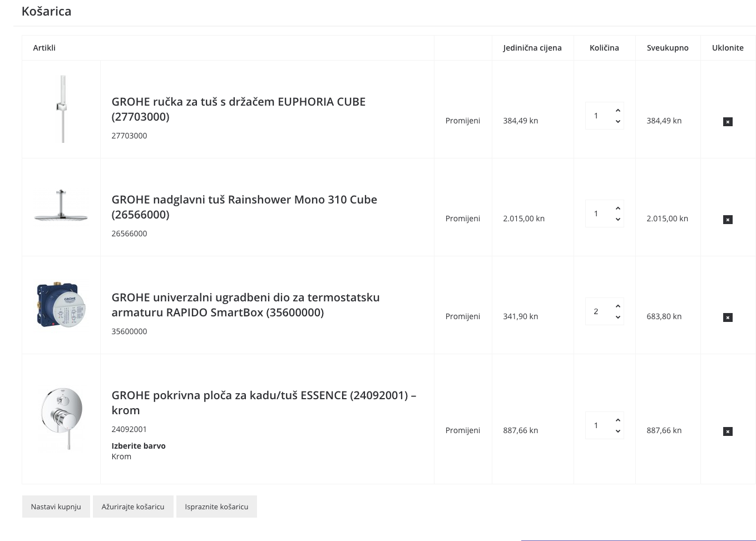Remove Rainshower Mono 310 Cube from cart
756x541 pixels.
(x=728, y=220)
